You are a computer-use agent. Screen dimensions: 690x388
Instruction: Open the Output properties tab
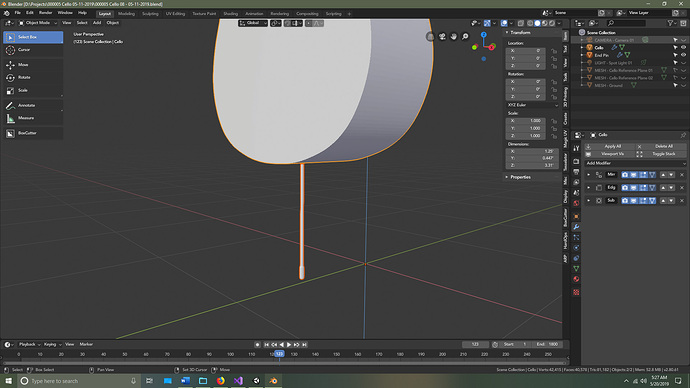point(576,172)
